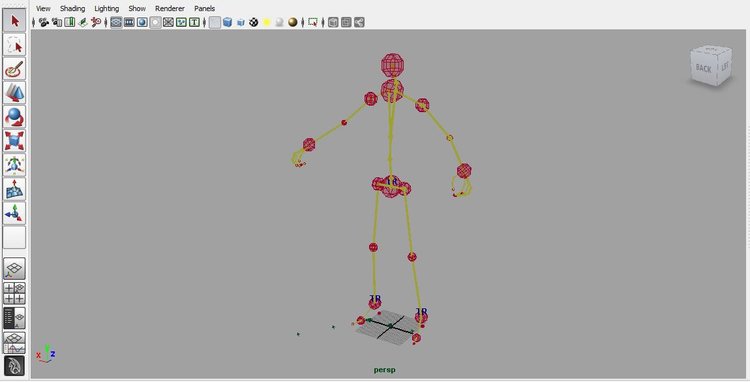Toggle X-Ray Active Components icon
Image resolution: width=750 pixels, height=382 pixels.
click(346, 22)
